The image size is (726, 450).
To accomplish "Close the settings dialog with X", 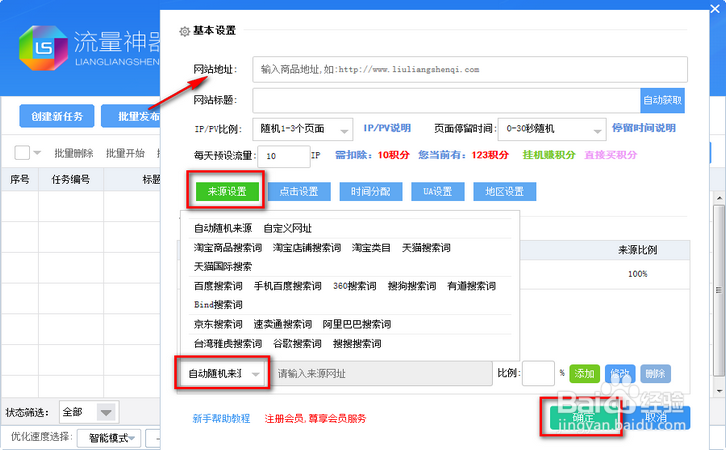I will (x=715, y=8).
